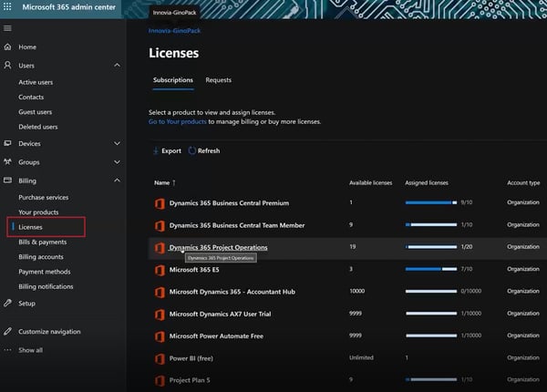Open the app launcher waffle icon
Screen dimensions: 547x392
tap(7, 6)
